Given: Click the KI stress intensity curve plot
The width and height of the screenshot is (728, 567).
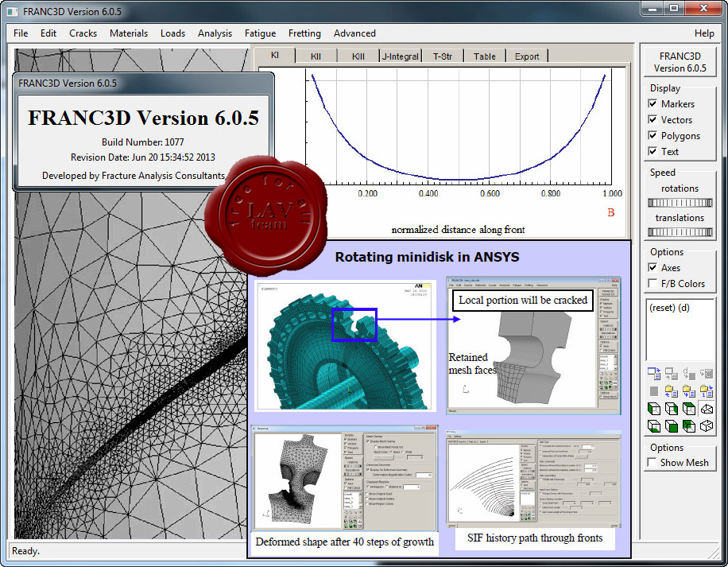Looking at the screenshot, I should pos(459,126).
